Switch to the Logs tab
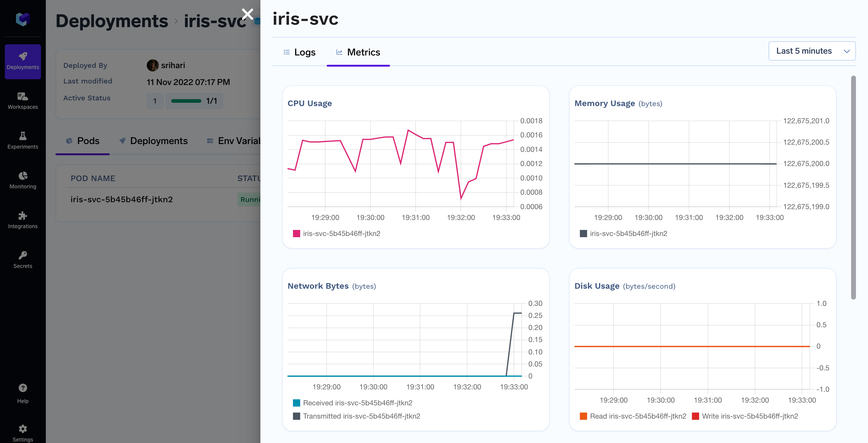The width and height of the screenshot is (868, 443). pyautogui.click(x=300, y=52)
